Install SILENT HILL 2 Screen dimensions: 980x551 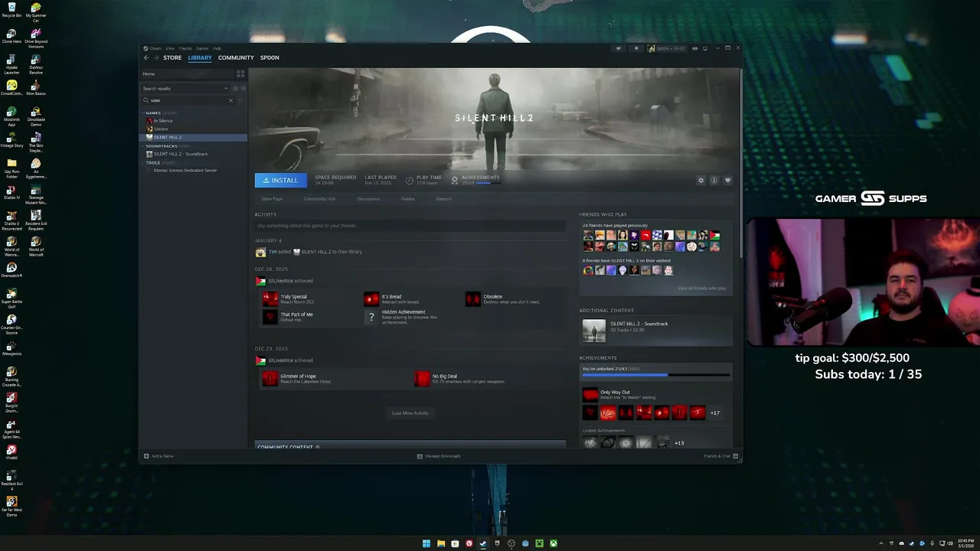[280, 181]
